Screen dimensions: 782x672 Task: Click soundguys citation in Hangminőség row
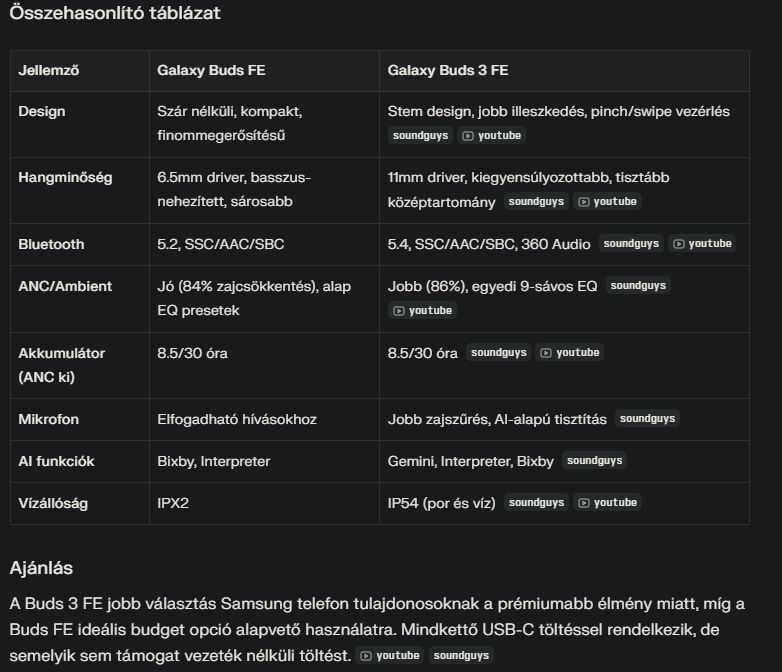pyautogui.click(x=535, y=201)
